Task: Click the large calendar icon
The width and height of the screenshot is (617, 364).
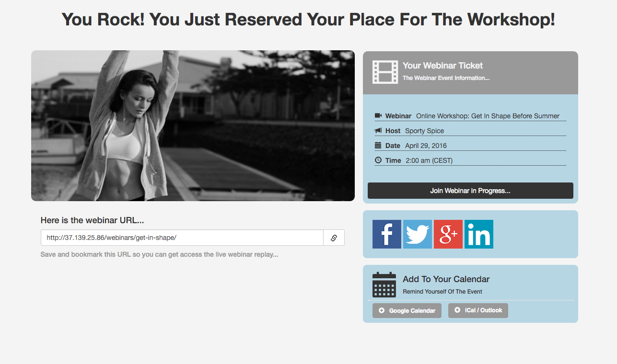Action: coord(384,284)
